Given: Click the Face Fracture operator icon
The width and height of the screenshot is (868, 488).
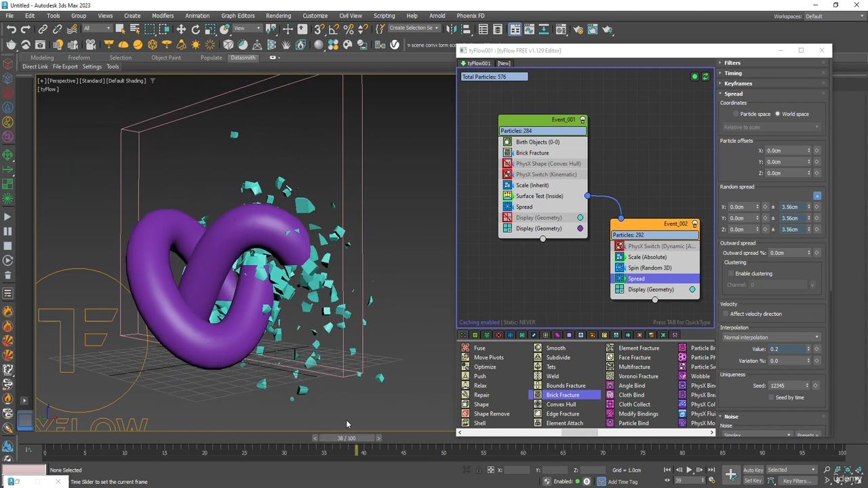Looking at the screenshot, I should (x=610, y=357).
